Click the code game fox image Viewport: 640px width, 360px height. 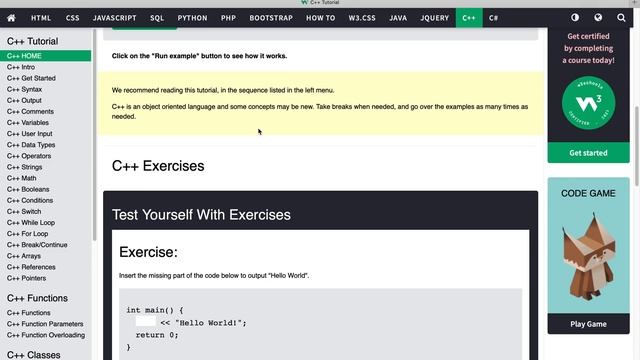pyautogui.click(x=588, y=257)
